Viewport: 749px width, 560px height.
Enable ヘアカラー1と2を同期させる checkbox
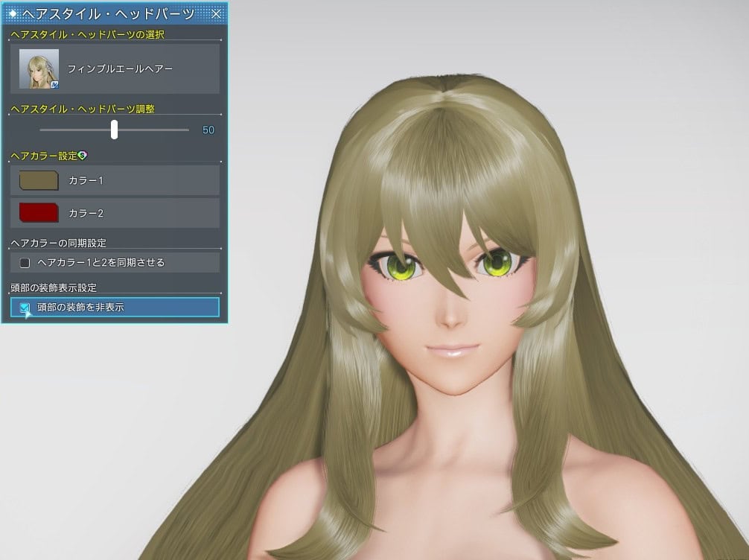pos(25,263)
